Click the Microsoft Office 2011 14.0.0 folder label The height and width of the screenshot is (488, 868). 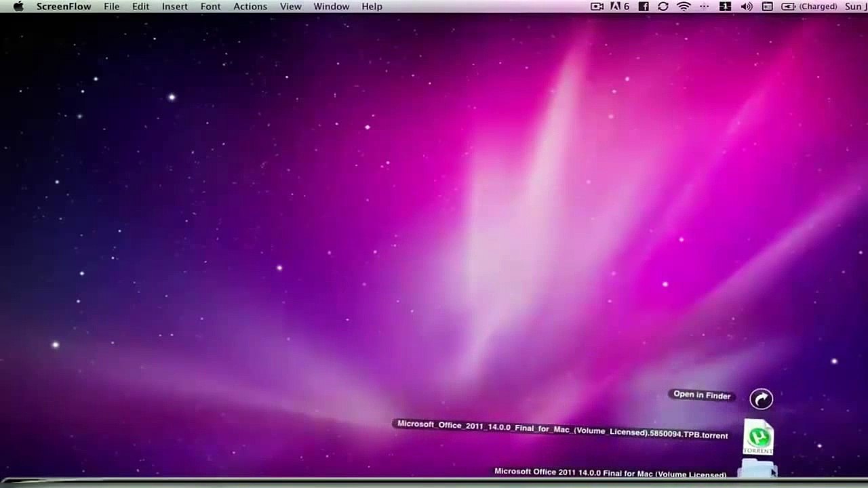coord(610,472)
